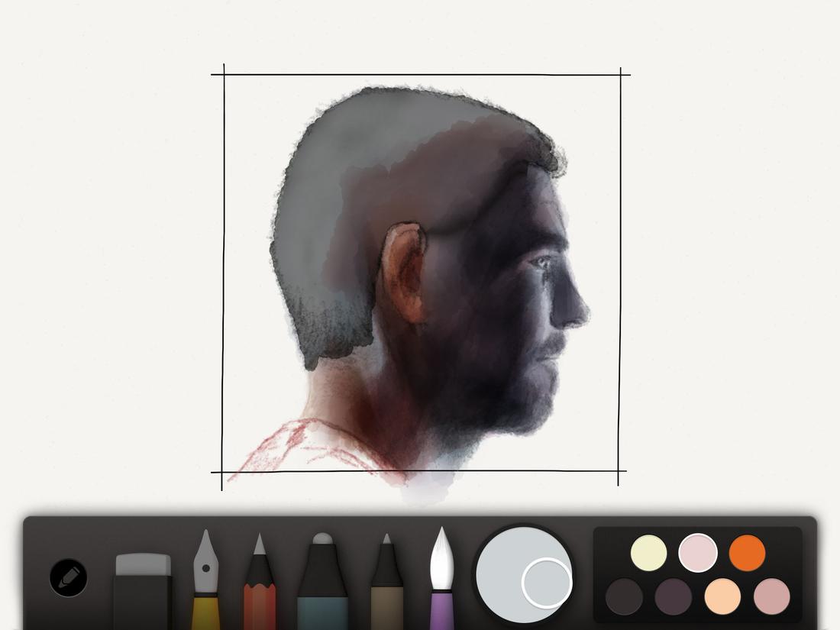Screen dimensions: 840x630
Task: Pick the bright orange color swatch
Action: tap(746, 551)
